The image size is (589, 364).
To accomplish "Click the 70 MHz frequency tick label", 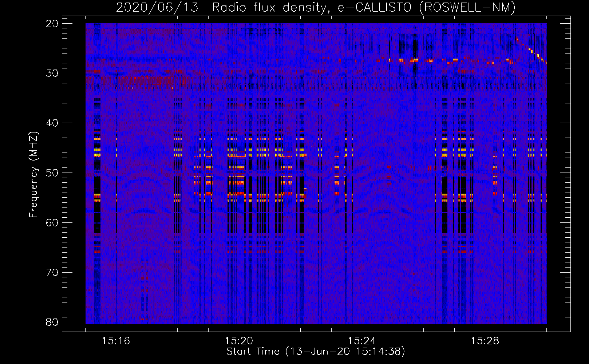I will [52, 272].
